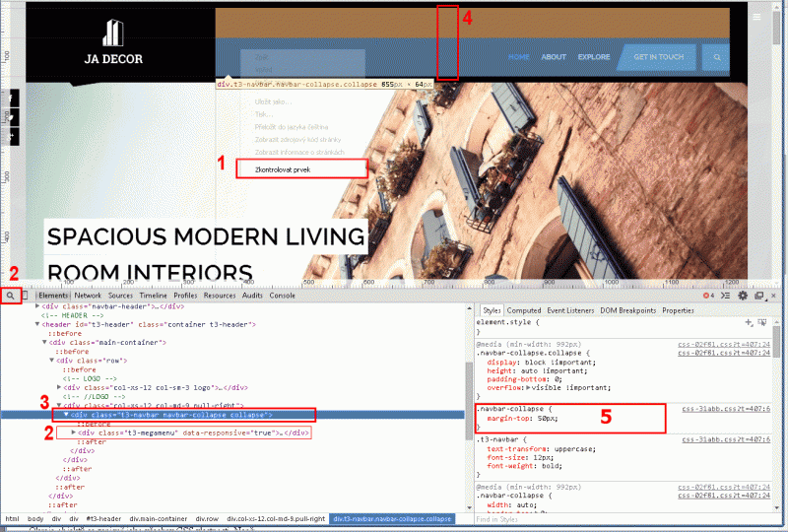Screen dimensions: 788x532
Task: Open the Audits panel tab
Action: click(x=252, y=296)
